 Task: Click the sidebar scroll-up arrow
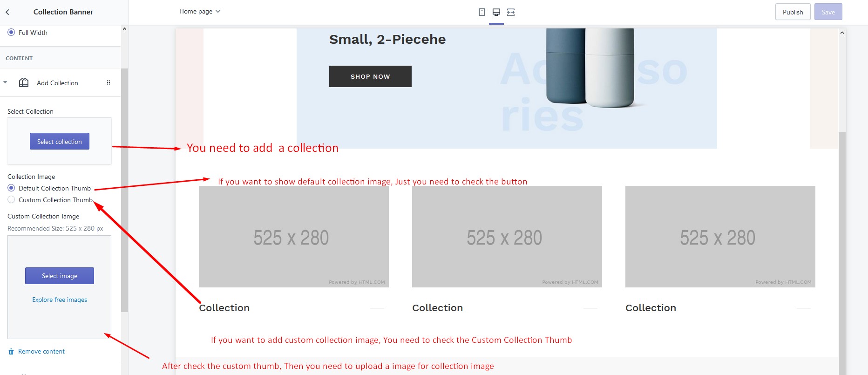pyautogui.click(x=124, y=29)
